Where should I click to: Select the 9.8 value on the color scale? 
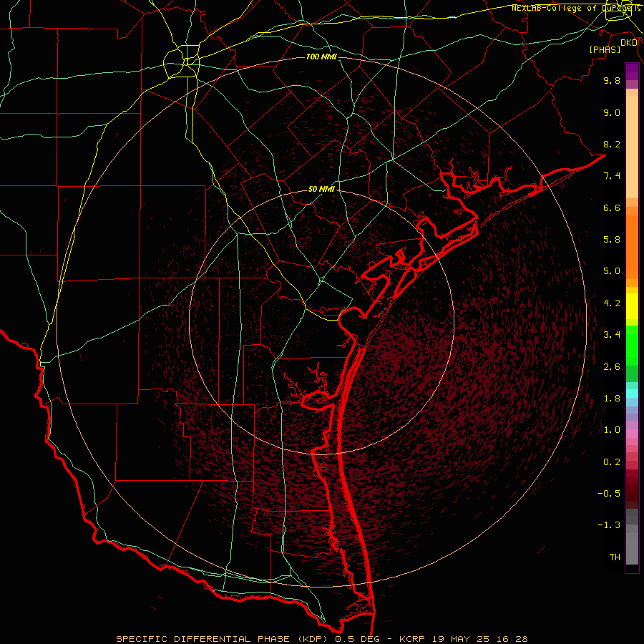(612, 80)
